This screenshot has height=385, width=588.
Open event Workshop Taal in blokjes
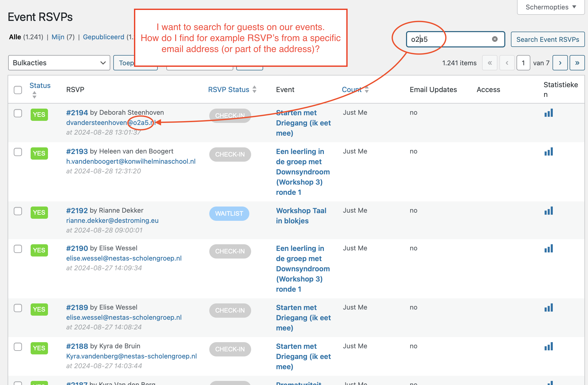(x=301, y=216)
